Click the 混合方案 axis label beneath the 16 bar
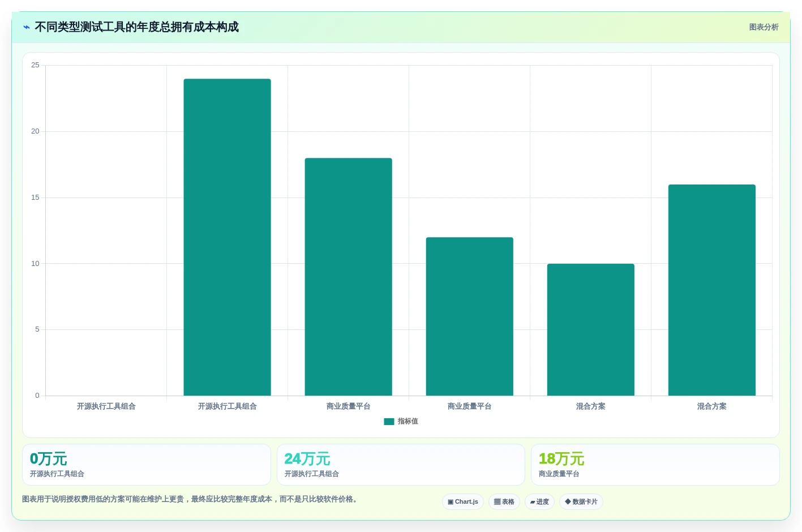Screen dimensions: 802x532 [712, 406]
